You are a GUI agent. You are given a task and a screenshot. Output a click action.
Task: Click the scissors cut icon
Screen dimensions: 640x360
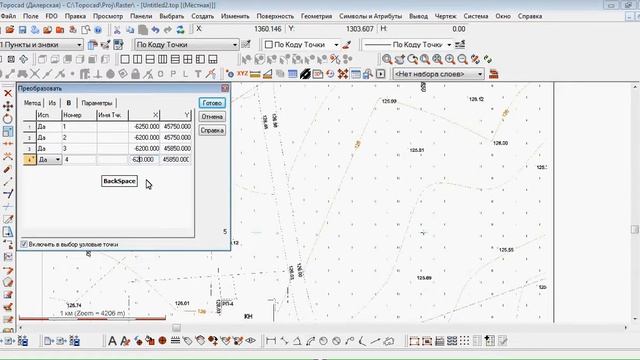117,30
